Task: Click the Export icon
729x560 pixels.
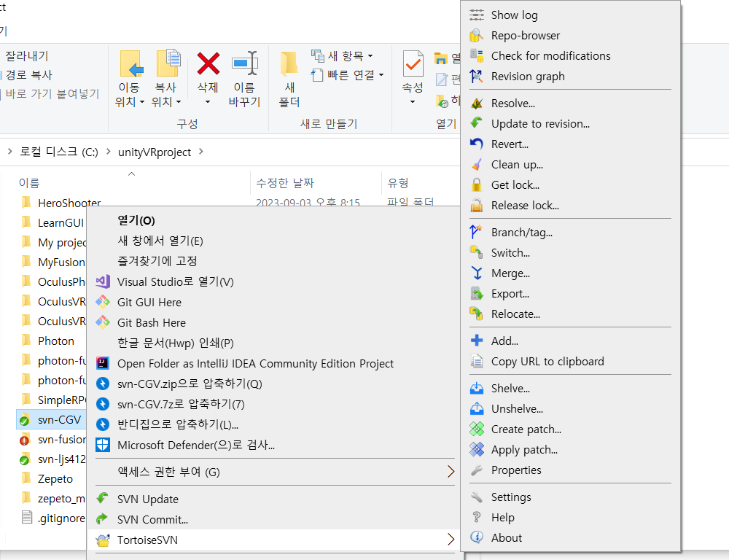Action: point(477,294)
